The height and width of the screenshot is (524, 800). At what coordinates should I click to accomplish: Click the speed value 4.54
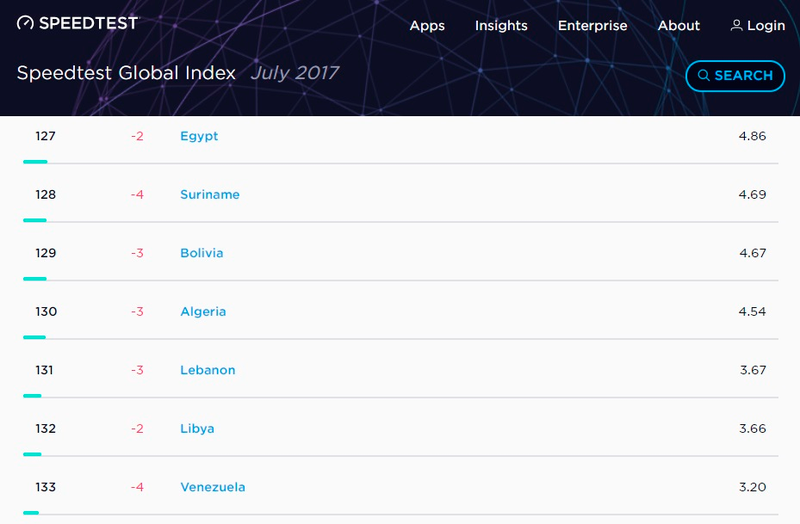click(x=753, y=312)
